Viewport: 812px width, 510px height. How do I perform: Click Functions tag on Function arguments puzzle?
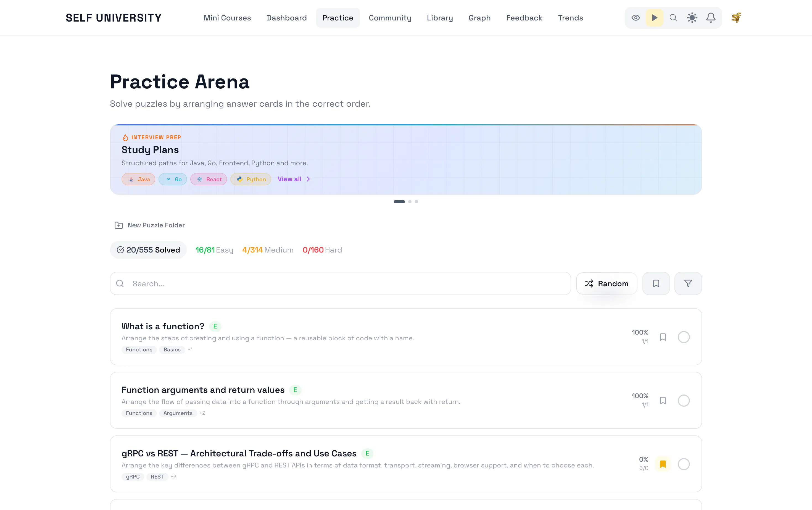click(139, 413)
